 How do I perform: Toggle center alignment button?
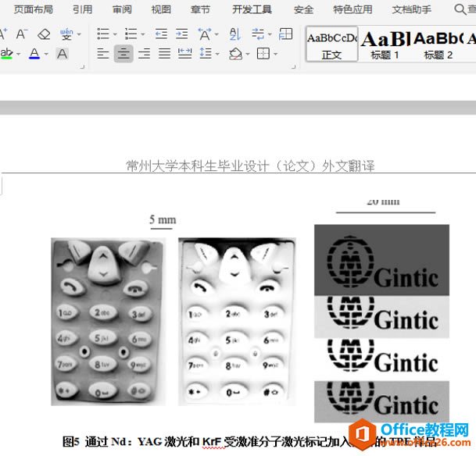click(x=123, y=54)
